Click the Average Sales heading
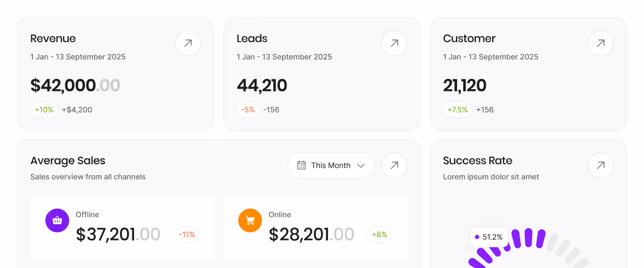This screenshot has height=268, width=644. (x=68, y=160)
